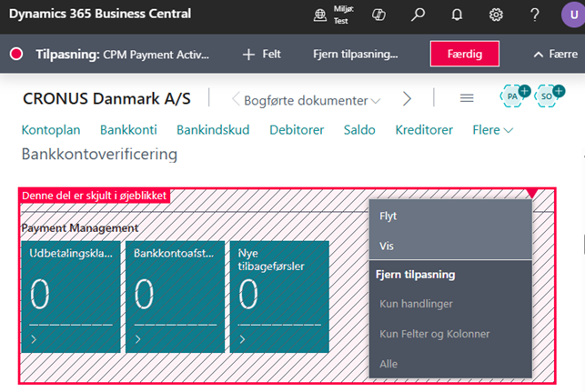Open the Kontoplan link
Screen dimensions: 585x392
pos(51,130)
